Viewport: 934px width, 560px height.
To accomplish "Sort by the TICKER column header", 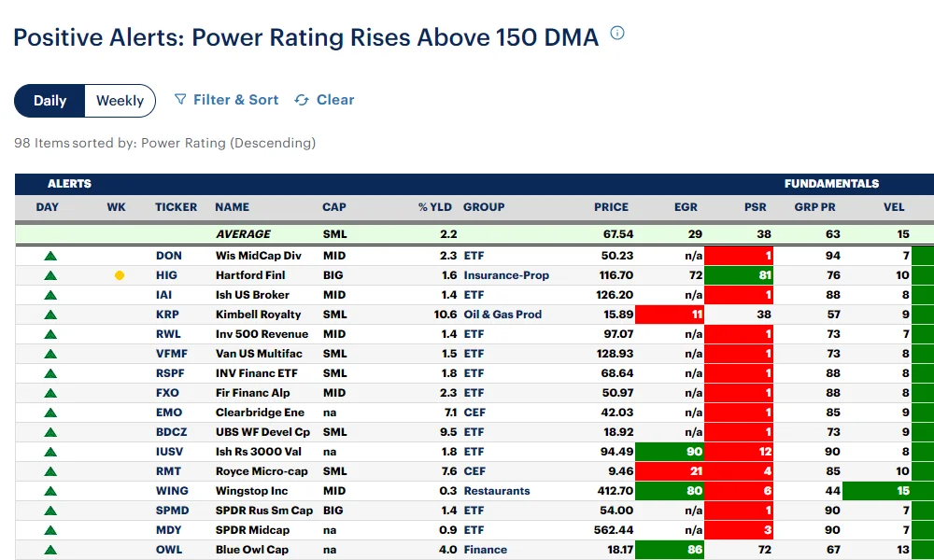I will pyautogui.click(x=176, y=207).
